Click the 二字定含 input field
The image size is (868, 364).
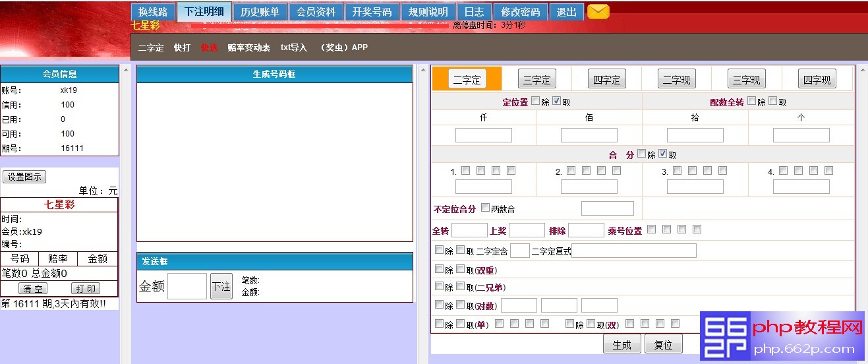[x=520, y=251]
